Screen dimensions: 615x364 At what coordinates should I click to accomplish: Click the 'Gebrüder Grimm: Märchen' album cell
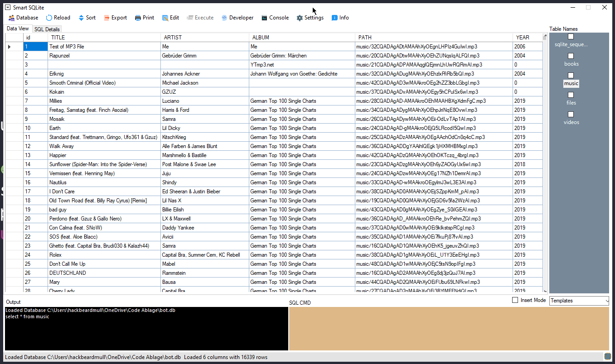click(302, 56)
